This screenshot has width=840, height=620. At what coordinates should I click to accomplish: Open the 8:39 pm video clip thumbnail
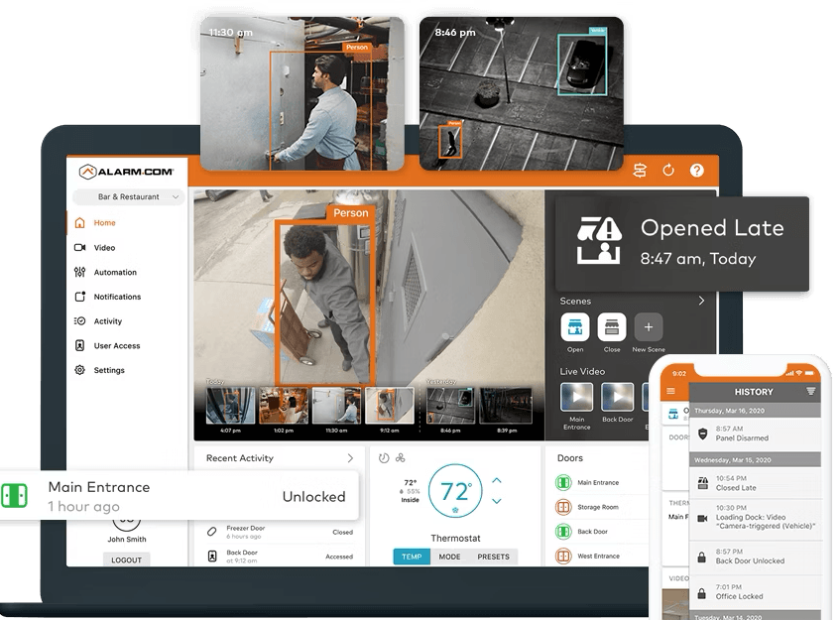[x=506, y=406]
